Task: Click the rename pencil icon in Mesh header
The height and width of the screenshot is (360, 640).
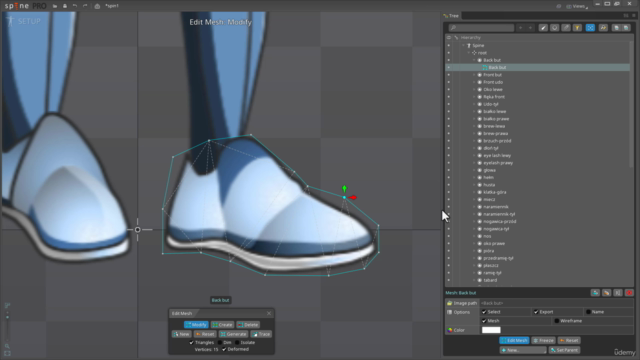Action: [607, 293]
